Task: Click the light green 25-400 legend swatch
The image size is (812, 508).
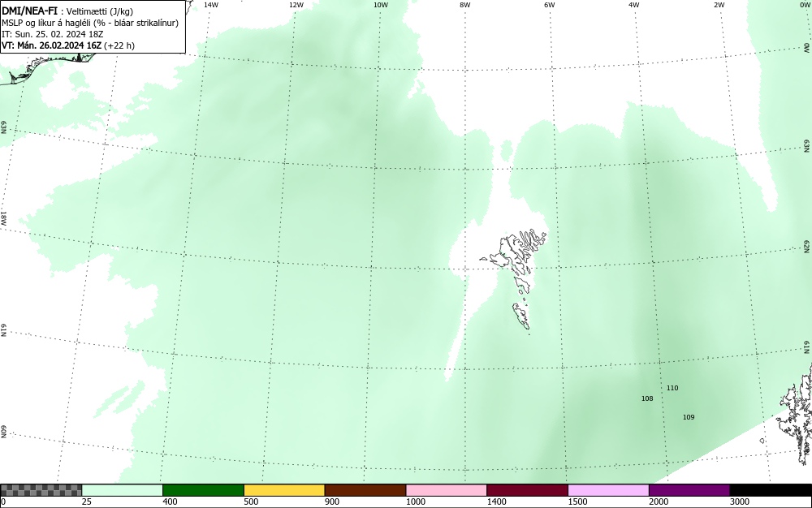Action: [x=123, y=490]
